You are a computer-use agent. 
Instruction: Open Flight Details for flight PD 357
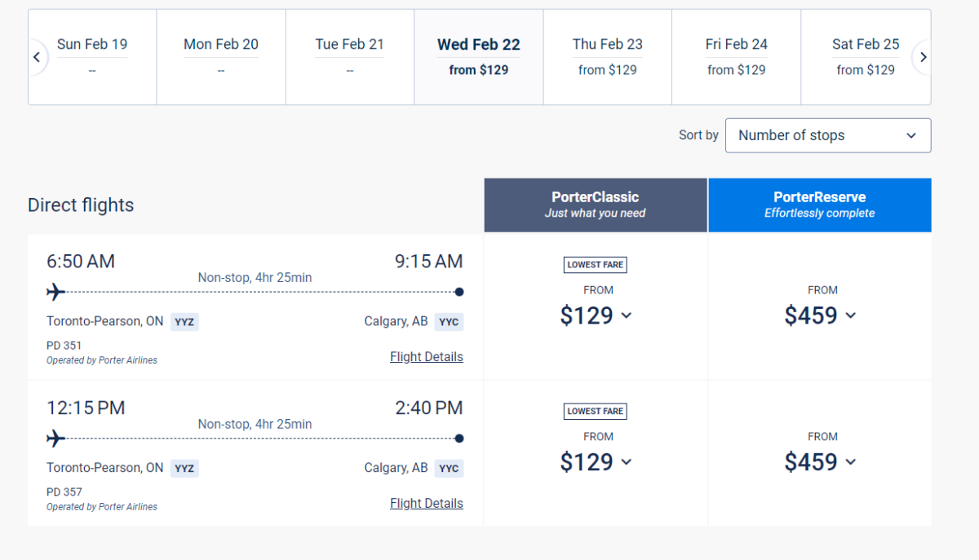[x=426, y=503]
